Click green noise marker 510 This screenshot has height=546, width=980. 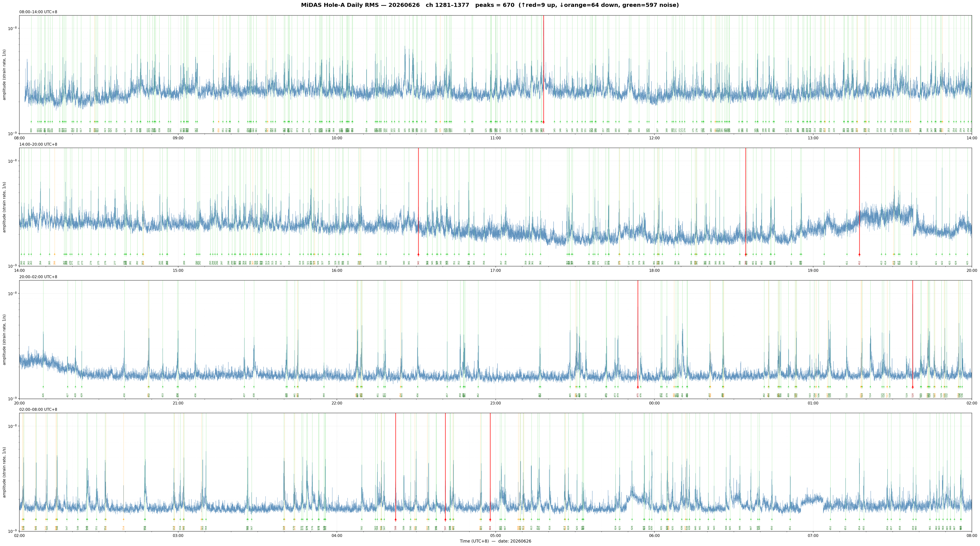point(847,387)
